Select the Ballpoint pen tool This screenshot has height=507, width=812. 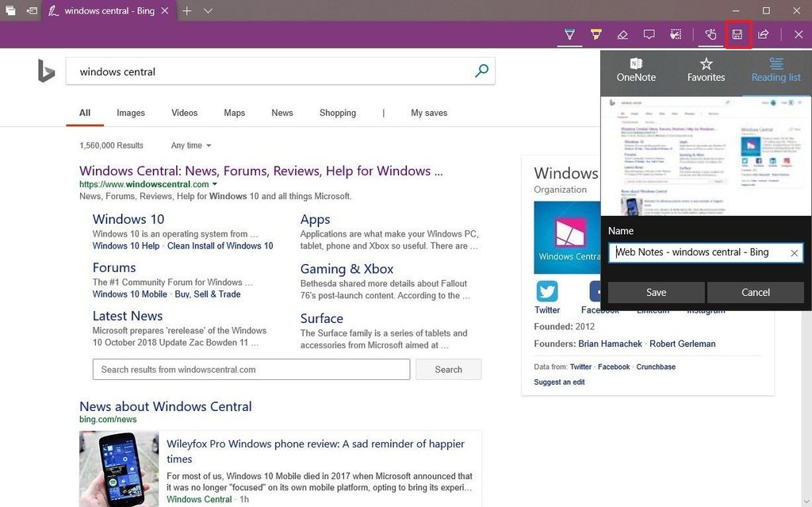point(569,34)
